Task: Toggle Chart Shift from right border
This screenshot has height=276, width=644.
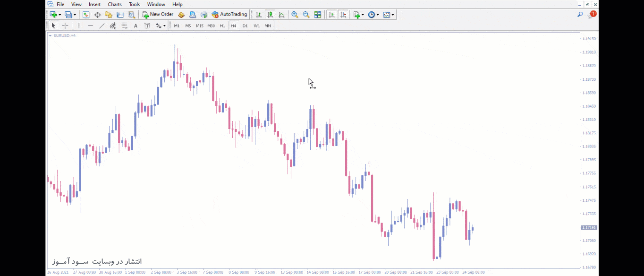Action: 343,15
